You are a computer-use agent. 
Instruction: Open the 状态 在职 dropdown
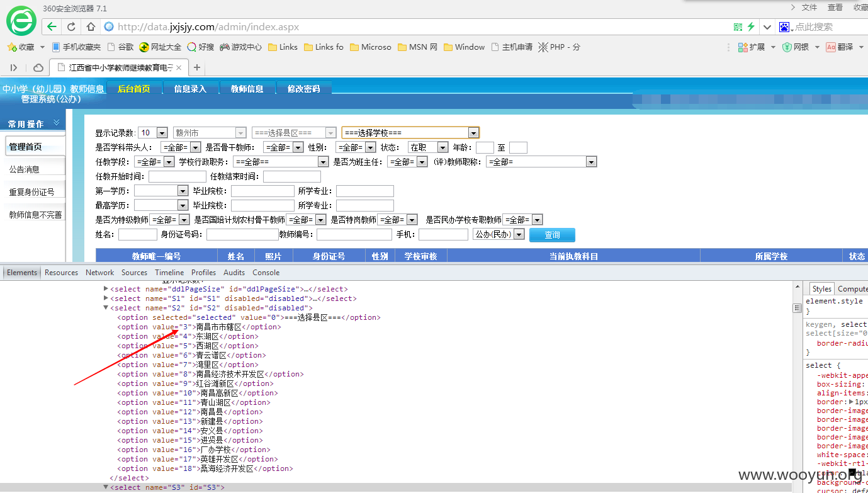[428, 147]
